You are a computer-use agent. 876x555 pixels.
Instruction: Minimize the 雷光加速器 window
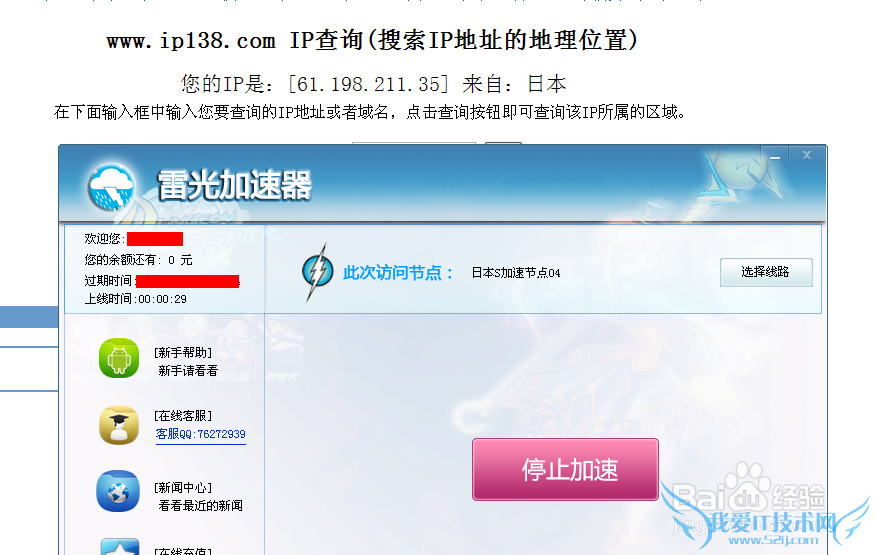click(x=774, y=156)
